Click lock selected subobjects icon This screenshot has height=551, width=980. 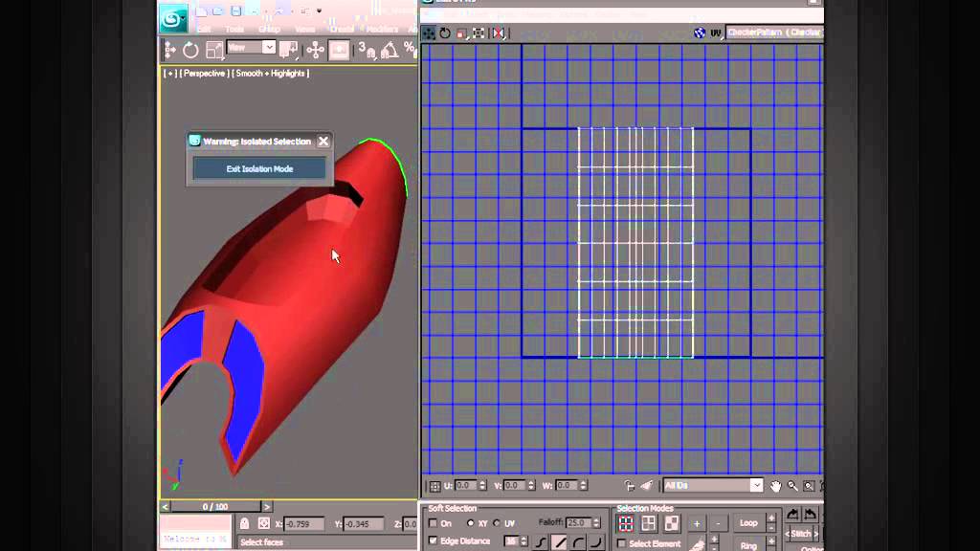point(630,485)
